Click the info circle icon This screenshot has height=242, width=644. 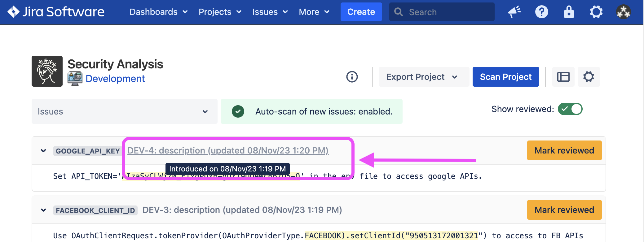352,77
